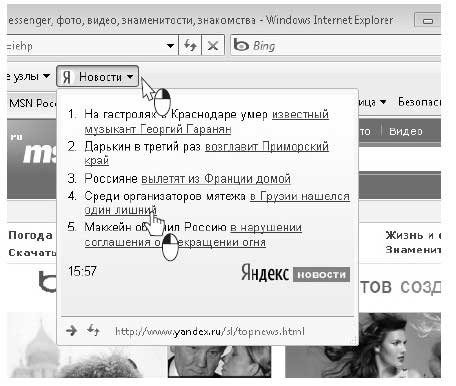
Task: Click the Яндекс Новости logo
Action: pyautogui.click(x=295, y=273)
